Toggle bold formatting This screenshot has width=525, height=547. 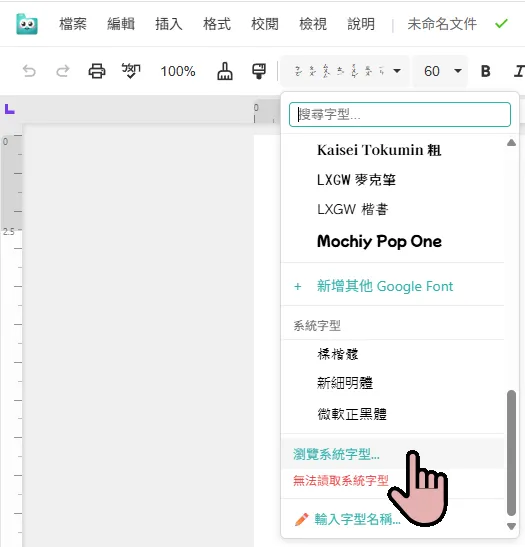pos(486,71)
